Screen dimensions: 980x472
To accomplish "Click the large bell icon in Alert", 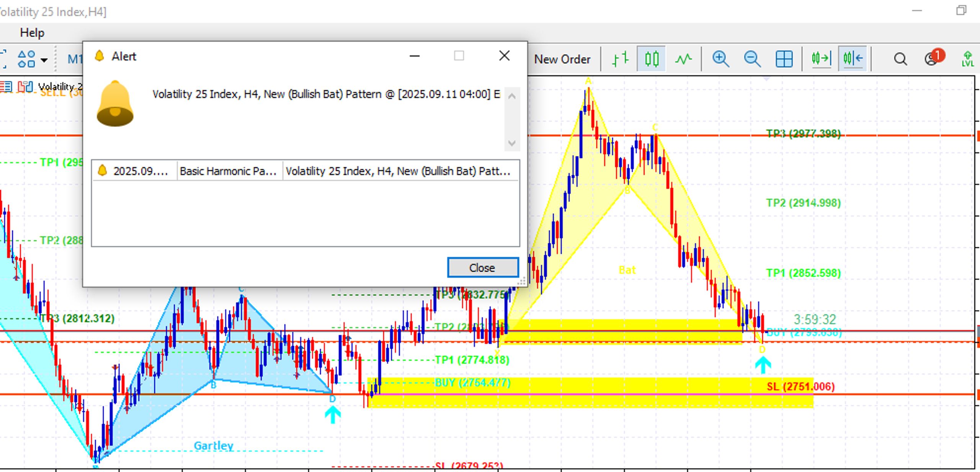I will (x=115, y=103).
